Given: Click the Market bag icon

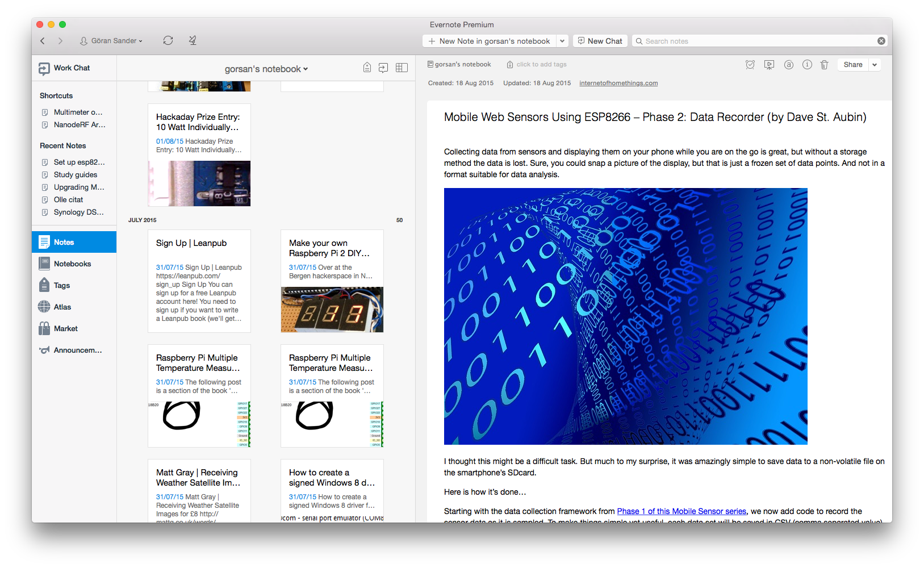Looking at the screenshot, I should 44,328.
